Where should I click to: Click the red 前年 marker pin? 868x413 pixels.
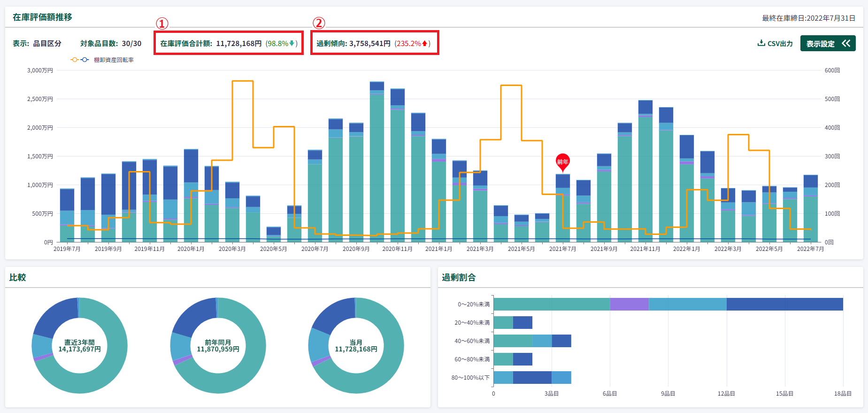coord(562,162)
